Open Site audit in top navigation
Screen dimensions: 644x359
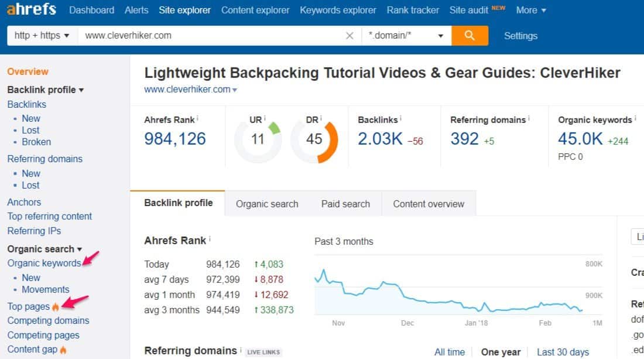click(x=468, y=10)
